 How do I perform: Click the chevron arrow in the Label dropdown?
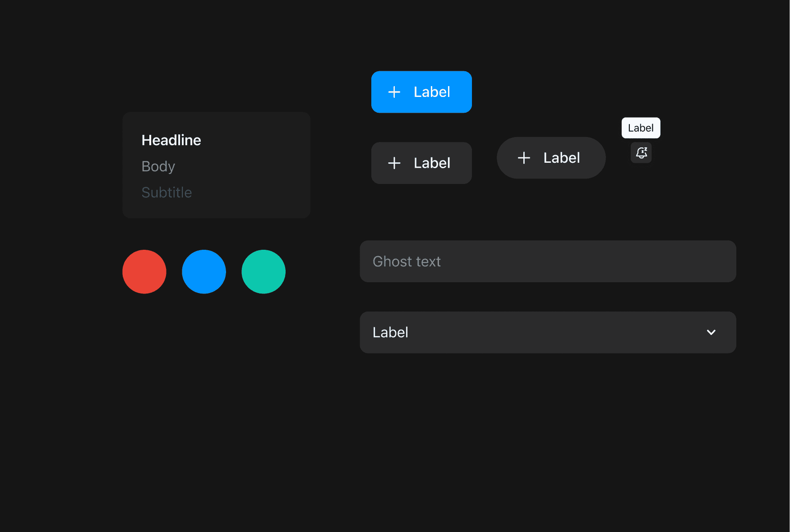(711, 332)
